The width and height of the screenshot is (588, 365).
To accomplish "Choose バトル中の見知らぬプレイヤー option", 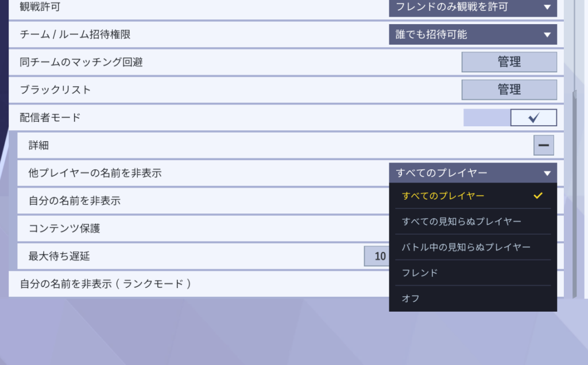I will coord(466,247).
